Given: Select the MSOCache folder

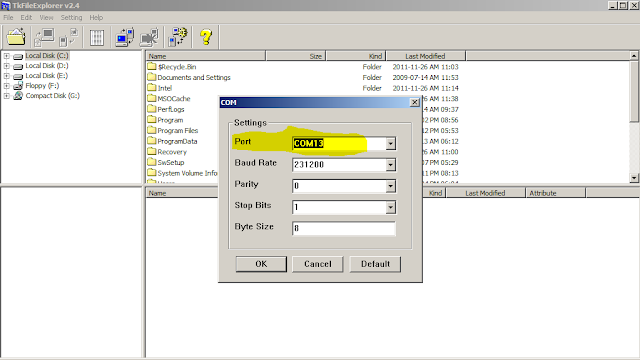Looking at the screenshot, I should (x=174, y=99).
